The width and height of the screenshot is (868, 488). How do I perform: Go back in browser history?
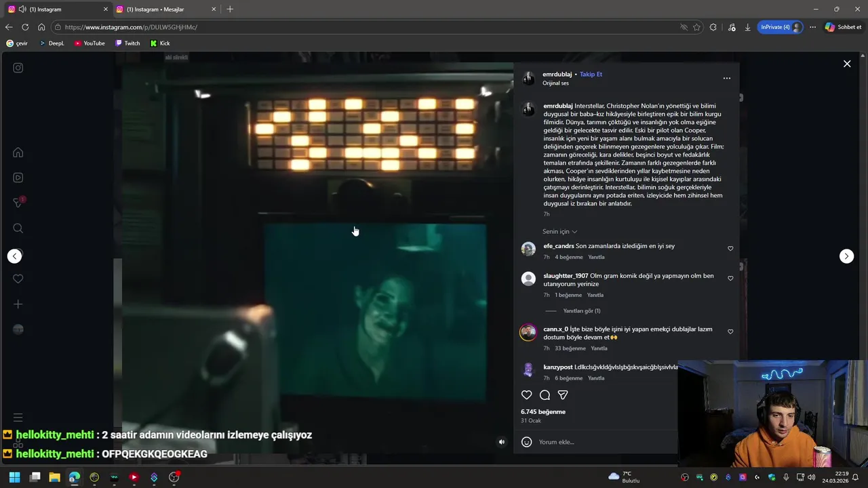9,27
